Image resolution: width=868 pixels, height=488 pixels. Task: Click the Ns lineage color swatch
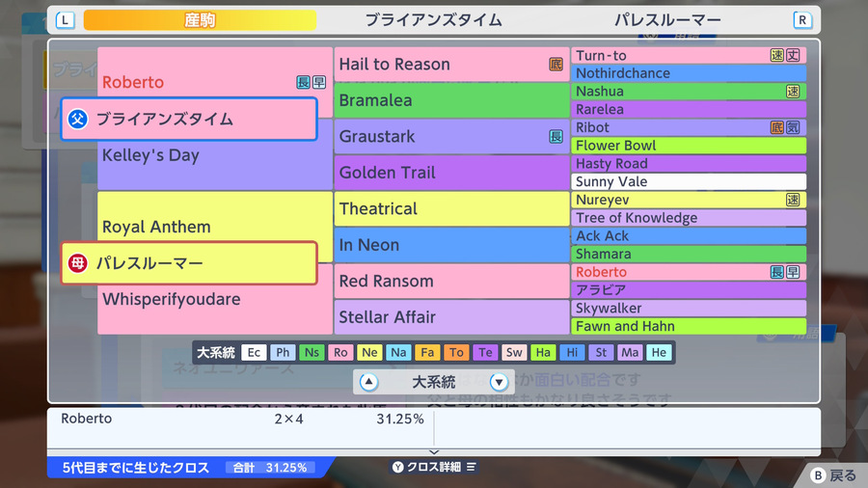click(x=312, y=352)
